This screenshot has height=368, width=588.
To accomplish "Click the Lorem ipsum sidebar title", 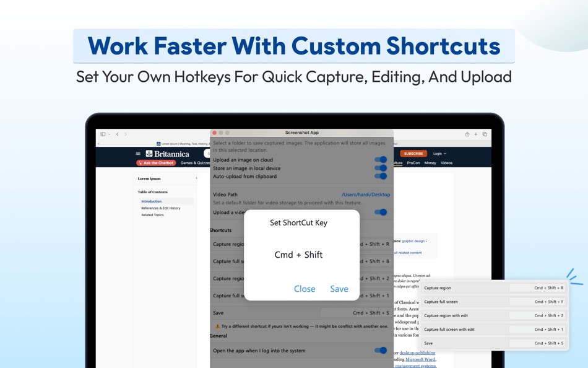I will click(149, 178).
